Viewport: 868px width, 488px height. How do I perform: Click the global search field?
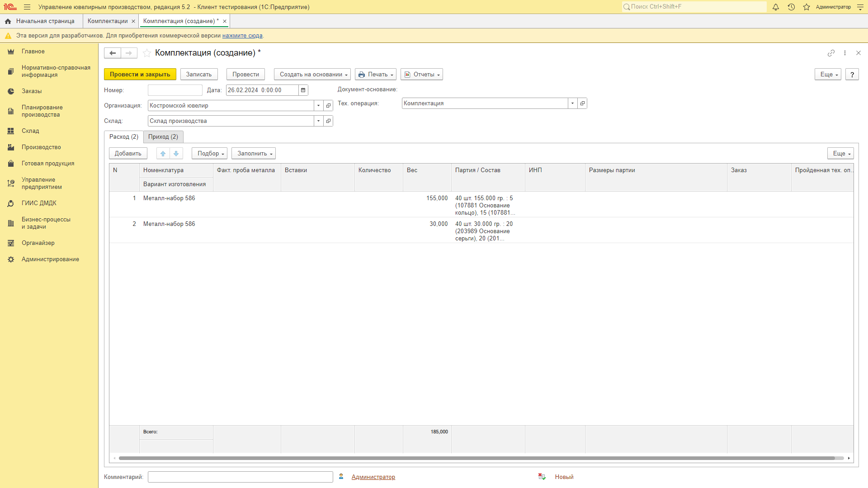click(694, 7)
